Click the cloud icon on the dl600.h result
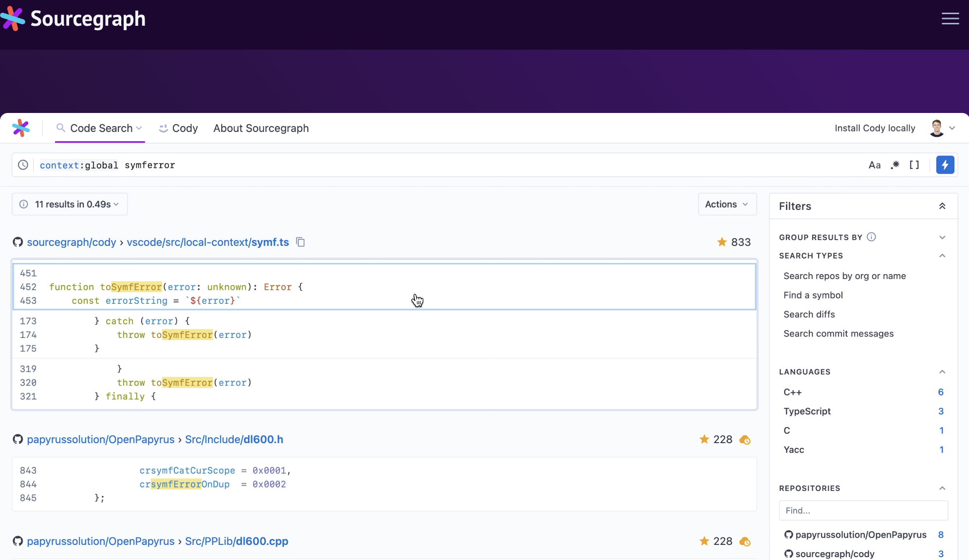 (x=745, y=440)
